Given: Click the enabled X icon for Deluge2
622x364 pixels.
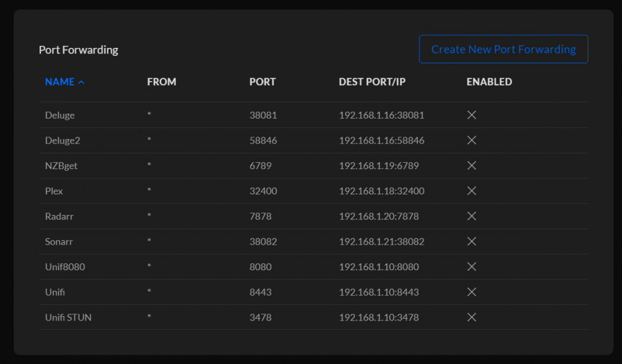Looking at the screenshot, I should 471,140.
